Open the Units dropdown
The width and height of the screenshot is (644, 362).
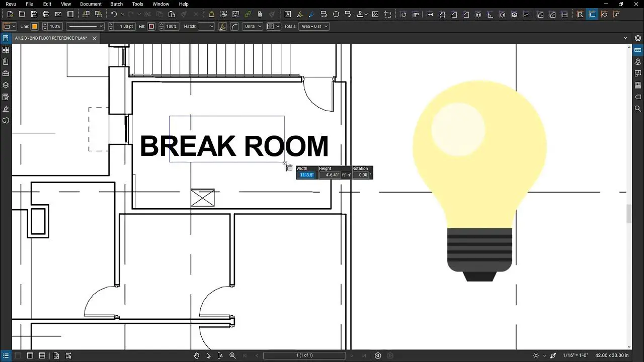click(x=253, y=26)
